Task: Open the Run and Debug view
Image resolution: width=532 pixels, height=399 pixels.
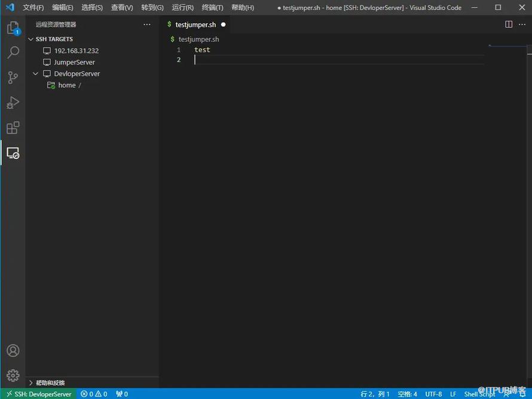Action: click(x=13, y=103)
